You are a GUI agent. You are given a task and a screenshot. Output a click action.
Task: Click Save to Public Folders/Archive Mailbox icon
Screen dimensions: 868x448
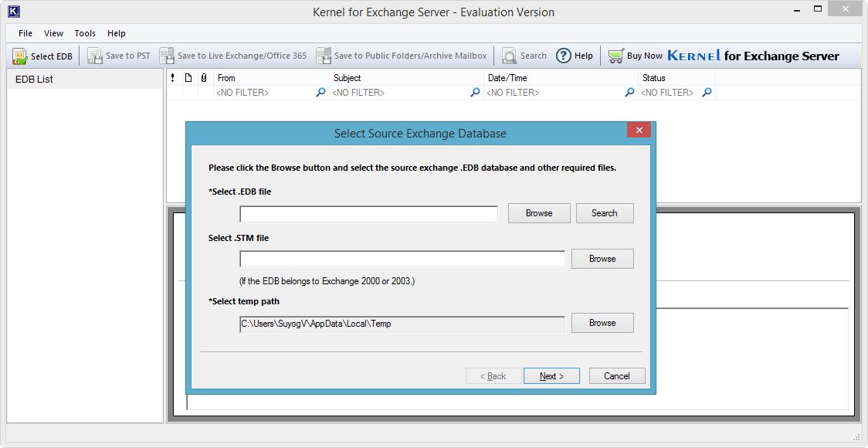(x=324, y=56)
